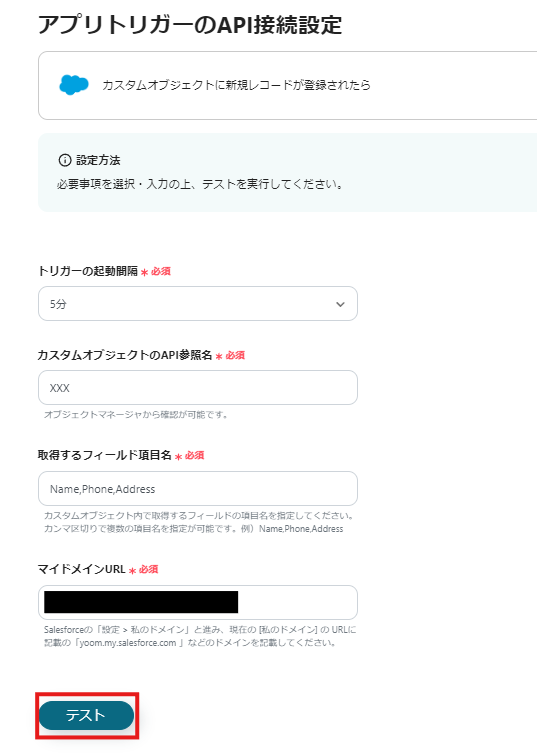
Task: Click the マイドメインURL label
Action: pyautogui.click(x=81, y=569)
